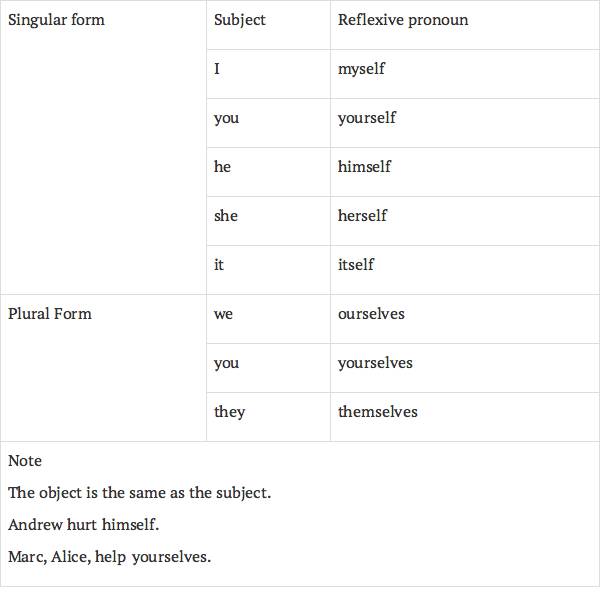Click the "Reflexive pronoun" column header
Image resolution: width=600 pixels, height=607 pixels.
point(402,20)
